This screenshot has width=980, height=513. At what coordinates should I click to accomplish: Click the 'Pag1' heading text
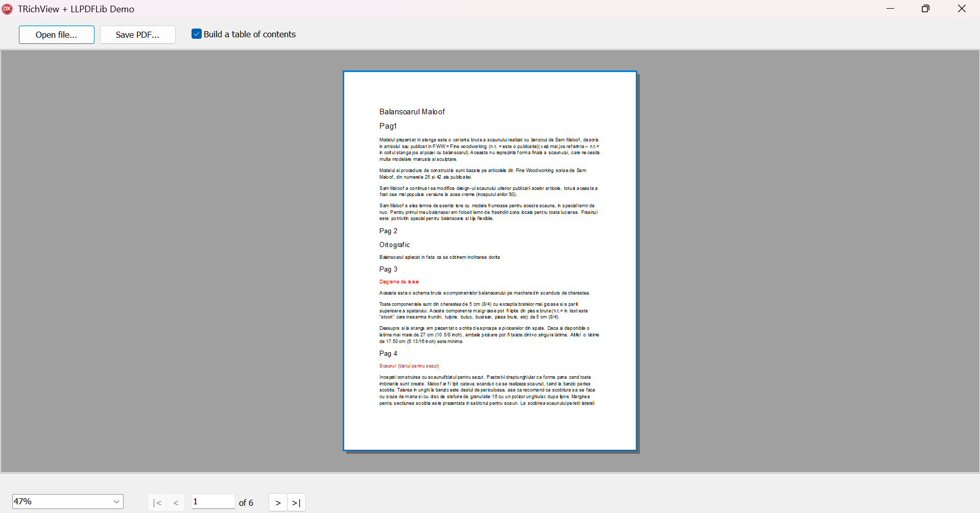click(x=388, y=126)
